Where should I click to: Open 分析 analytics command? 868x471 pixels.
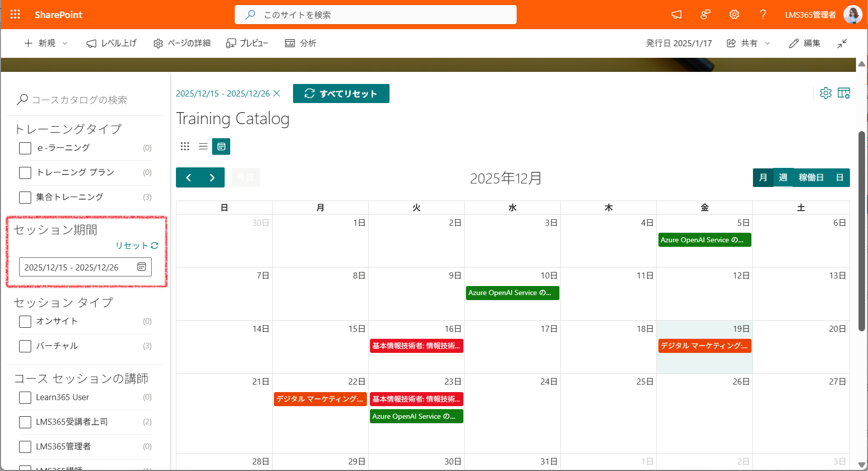pos(301,43)
